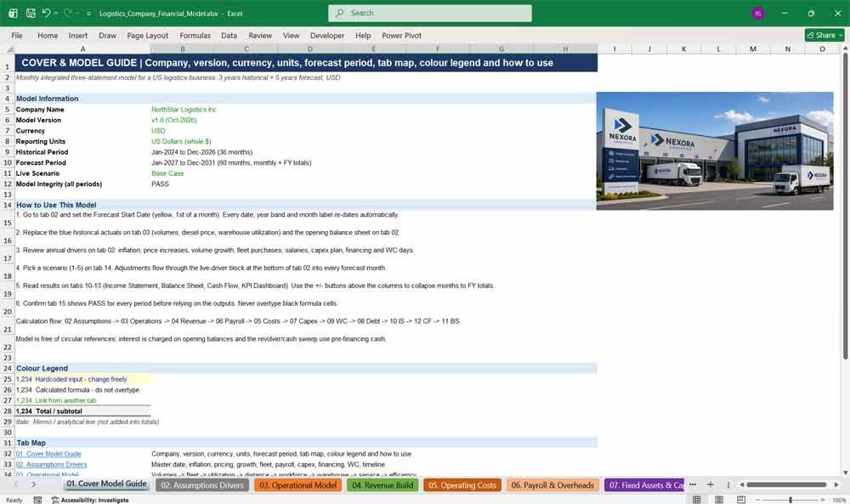Switch to '07. Fixed Assets' sheet tab
Image resolution: width=850 pixels, height=504 pixels.
tap(644, 485)
